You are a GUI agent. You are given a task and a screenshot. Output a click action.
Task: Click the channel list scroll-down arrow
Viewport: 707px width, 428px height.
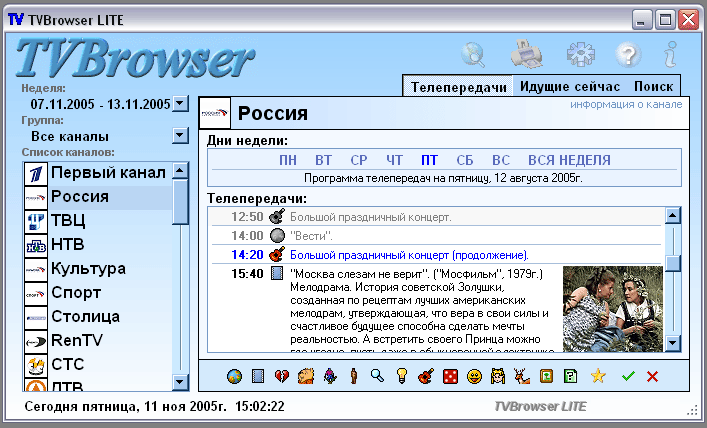click(180, 382)
